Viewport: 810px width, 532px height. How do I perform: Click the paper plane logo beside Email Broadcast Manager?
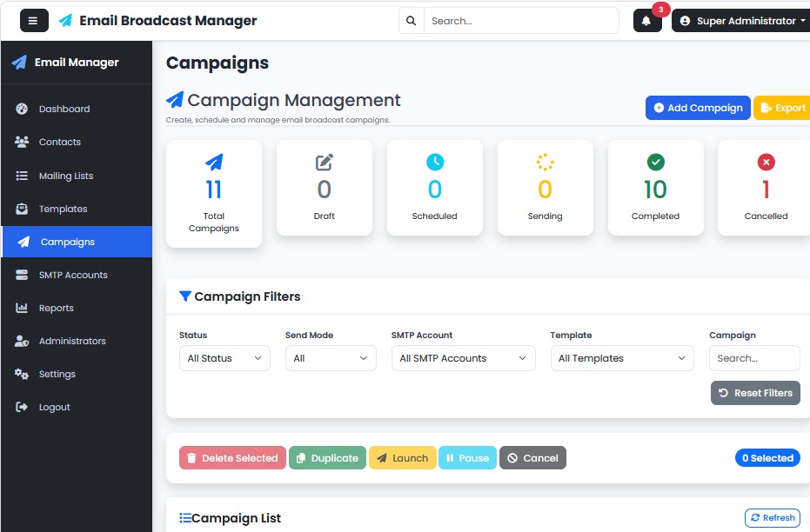click(65, 21)
